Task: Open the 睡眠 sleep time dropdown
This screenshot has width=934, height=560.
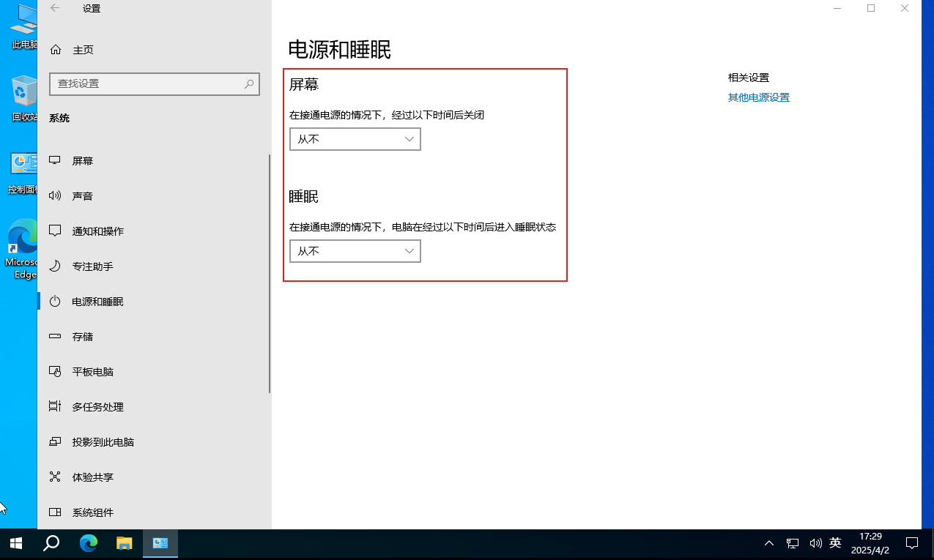Action: 355,251
